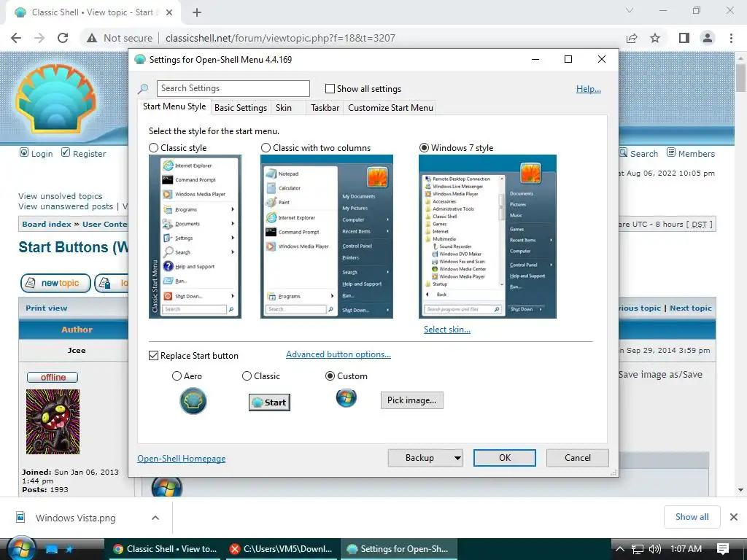Focus the Search Settings input field
The height and width of the screenshot is (560, 747).
[x=233, y=88]
